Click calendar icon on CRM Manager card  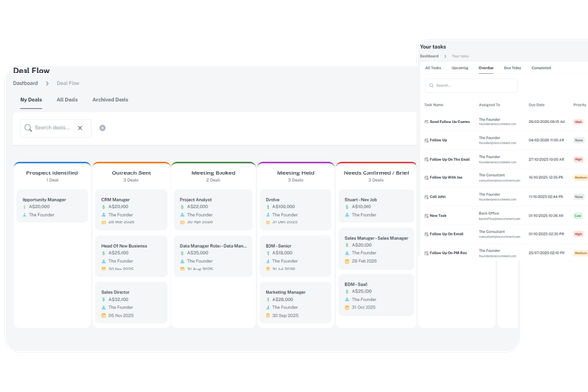103,223
